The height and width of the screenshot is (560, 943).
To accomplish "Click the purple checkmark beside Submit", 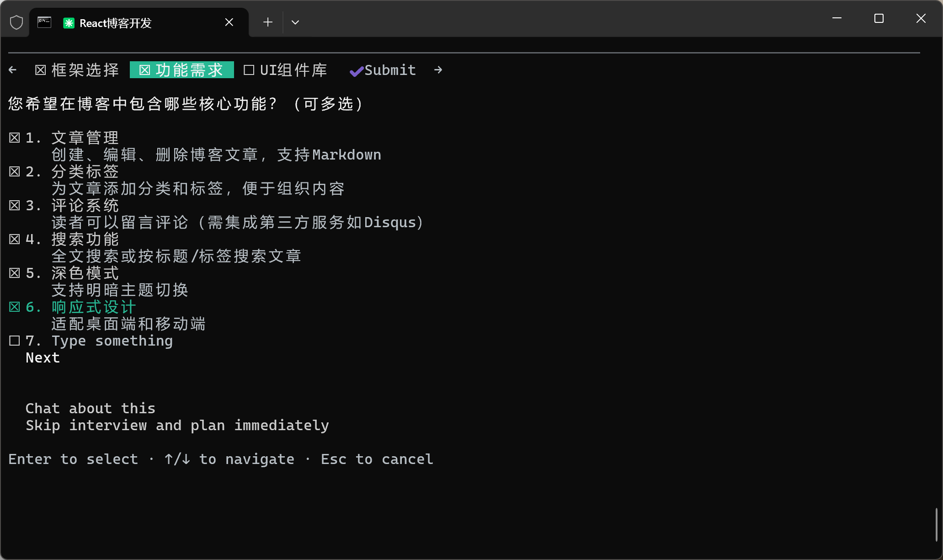I will (x=356, y=71).
